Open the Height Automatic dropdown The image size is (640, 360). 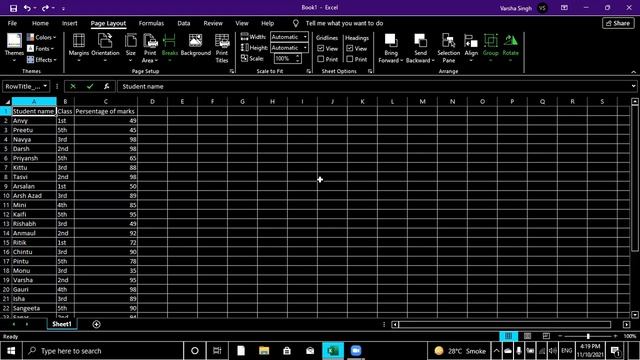point(305,48)
